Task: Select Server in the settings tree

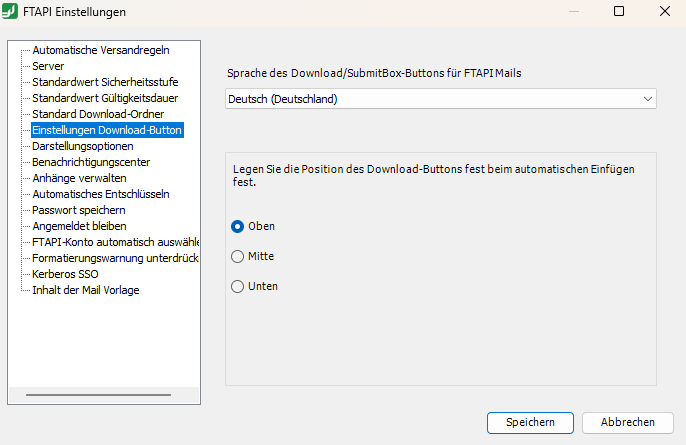Action: coord(48,66)
